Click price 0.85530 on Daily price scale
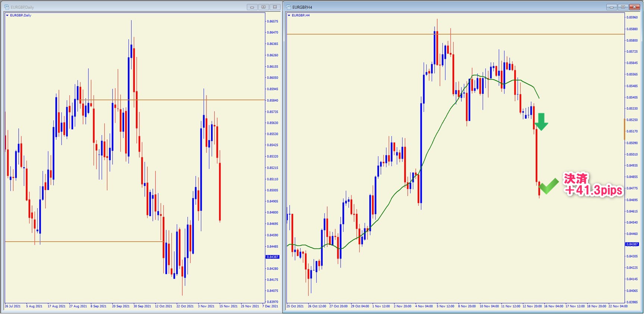Viewport: 644px width, 314px height. pyautogui.click(x=273, y=134)
